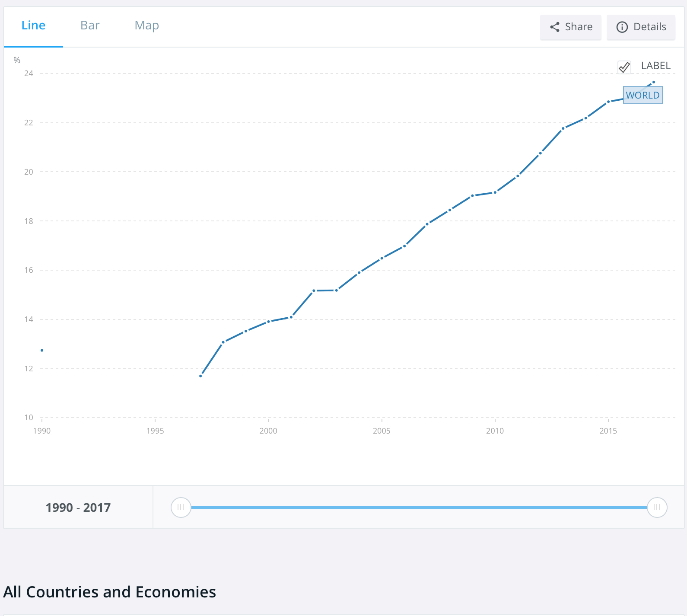Click the WORLD series label
This screenshot has width=687, height=616.
[x=642, y=95]
